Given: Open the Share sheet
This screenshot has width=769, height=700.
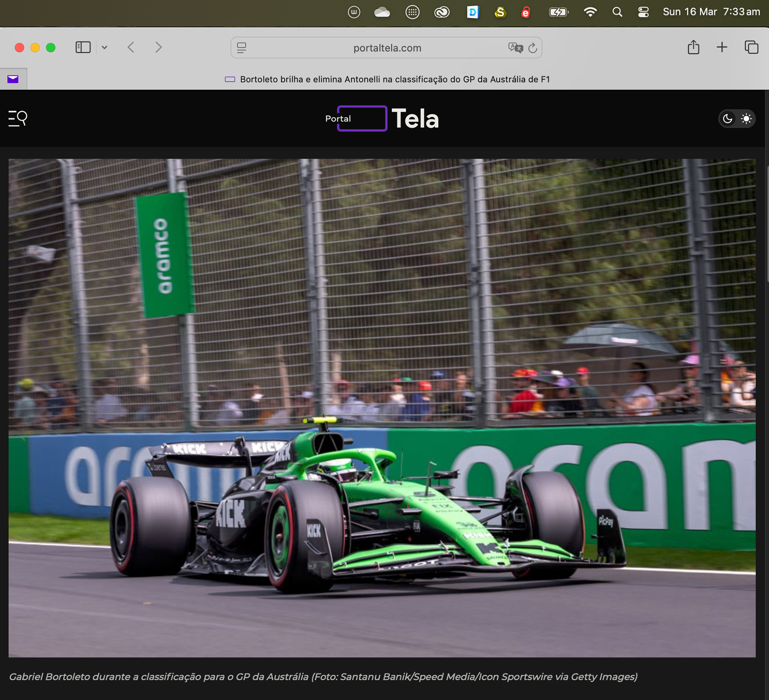Looking at the screenshot, I should click(693, 47).
